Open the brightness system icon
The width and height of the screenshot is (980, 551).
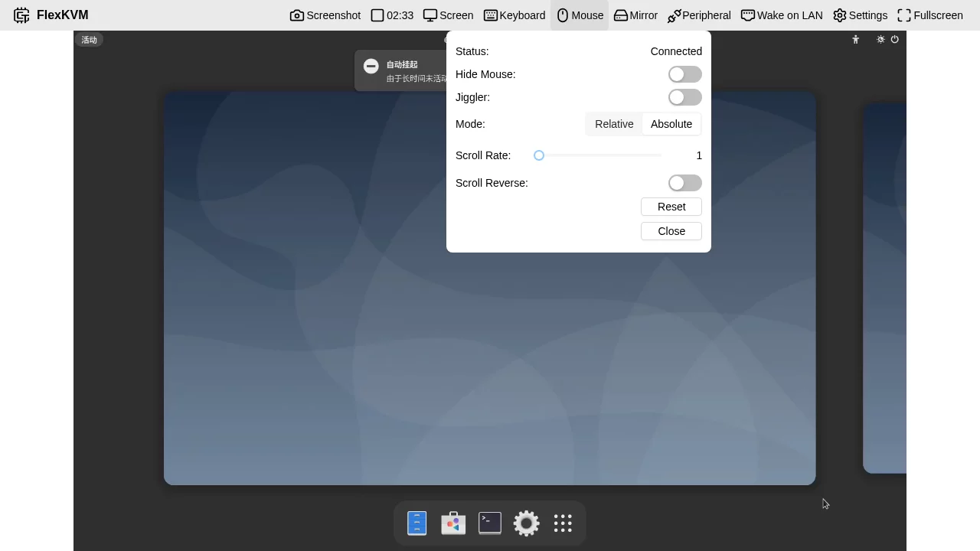880,40
